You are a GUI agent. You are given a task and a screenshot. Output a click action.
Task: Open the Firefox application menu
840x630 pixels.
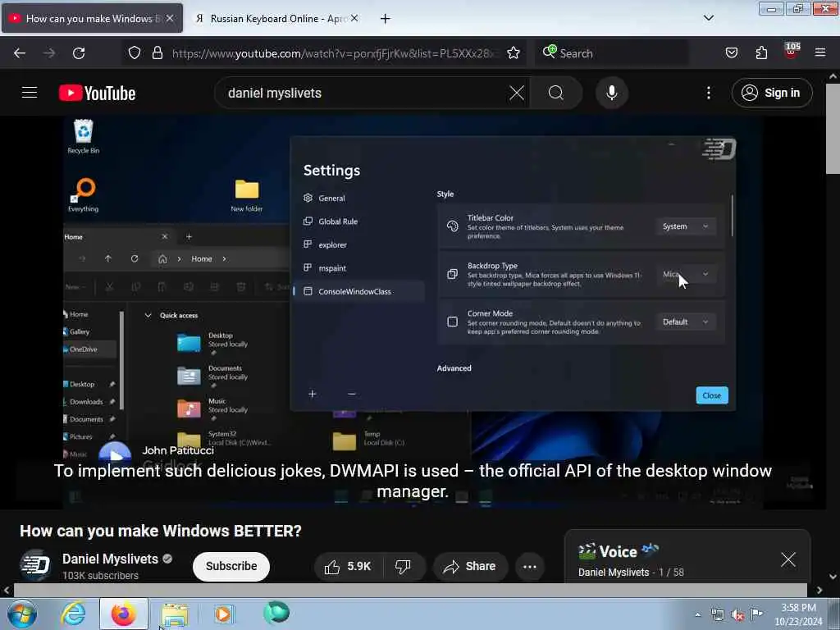coord(820,53)
